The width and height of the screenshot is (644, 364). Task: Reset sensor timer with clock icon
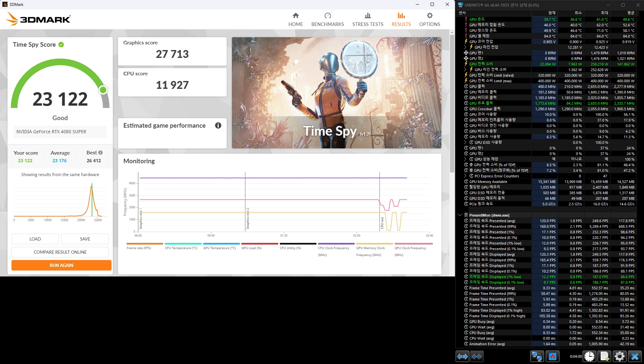pos(589,356)
